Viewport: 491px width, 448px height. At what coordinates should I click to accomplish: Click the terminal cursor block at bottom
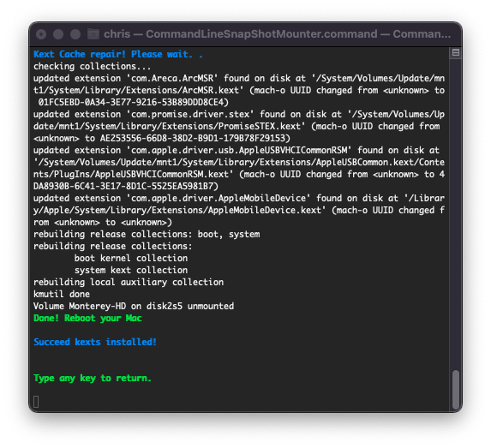[x=36, y=402]
